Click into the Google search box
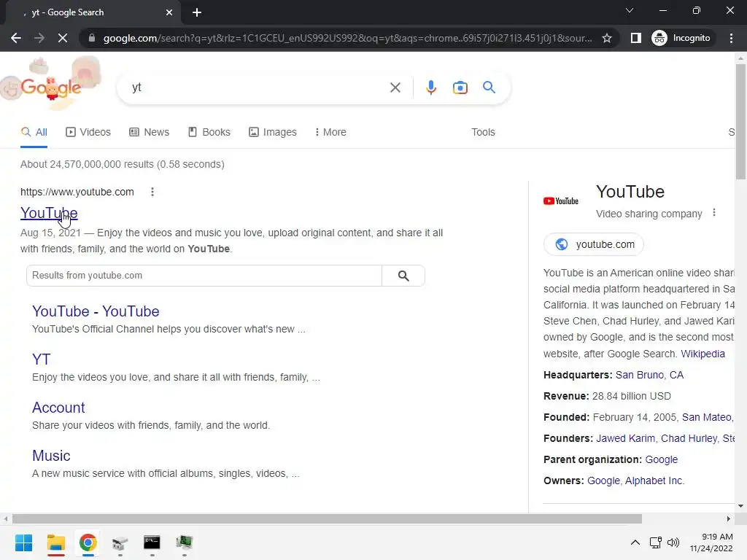The image size is (747, 560). pos(258,87)
